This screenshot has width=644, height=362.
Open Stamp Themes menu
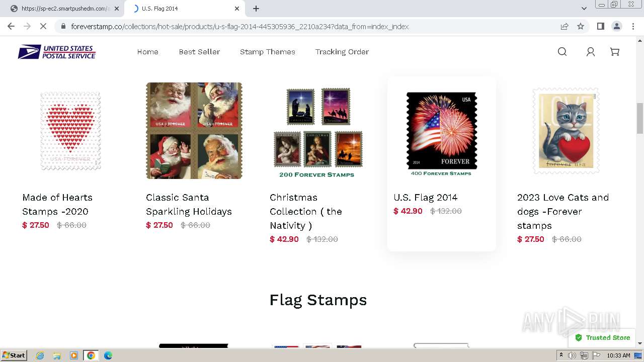[x=268, y=52]
